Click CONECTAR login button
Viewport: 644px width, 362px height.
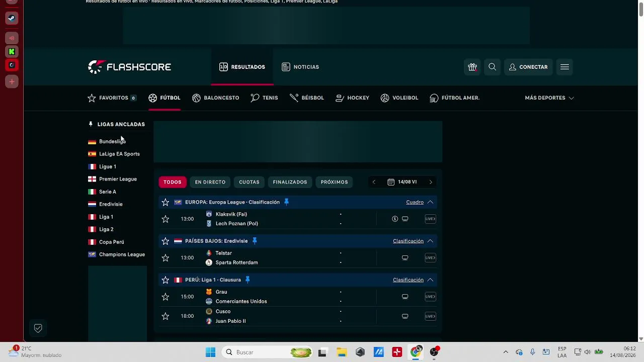528,67
